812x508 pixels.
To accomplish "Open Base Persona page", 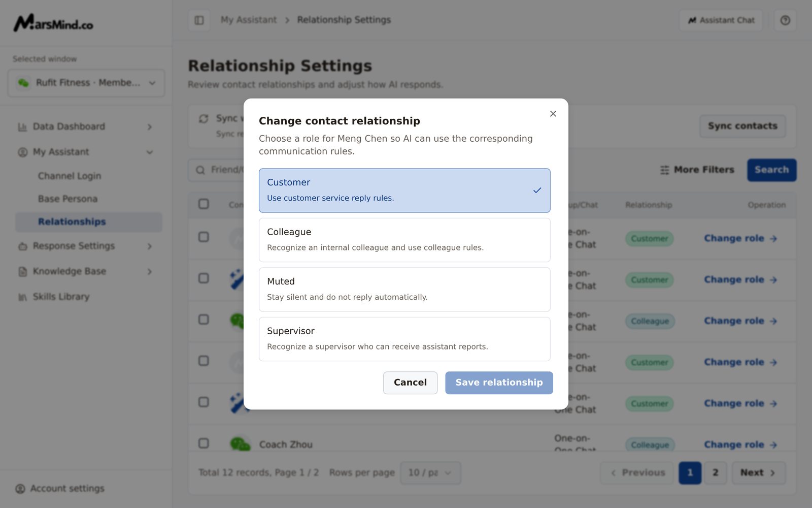I will 67,199.
